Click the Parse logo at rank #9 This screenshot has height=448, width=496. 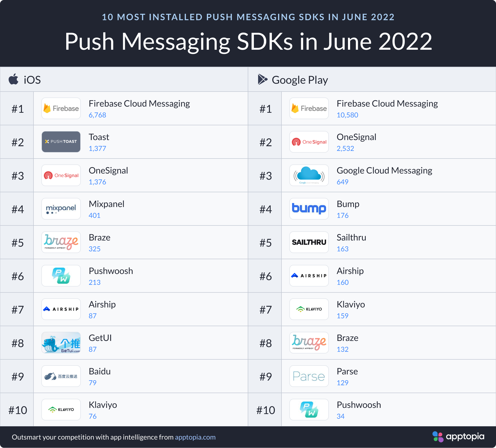click(x=309, y=376)
